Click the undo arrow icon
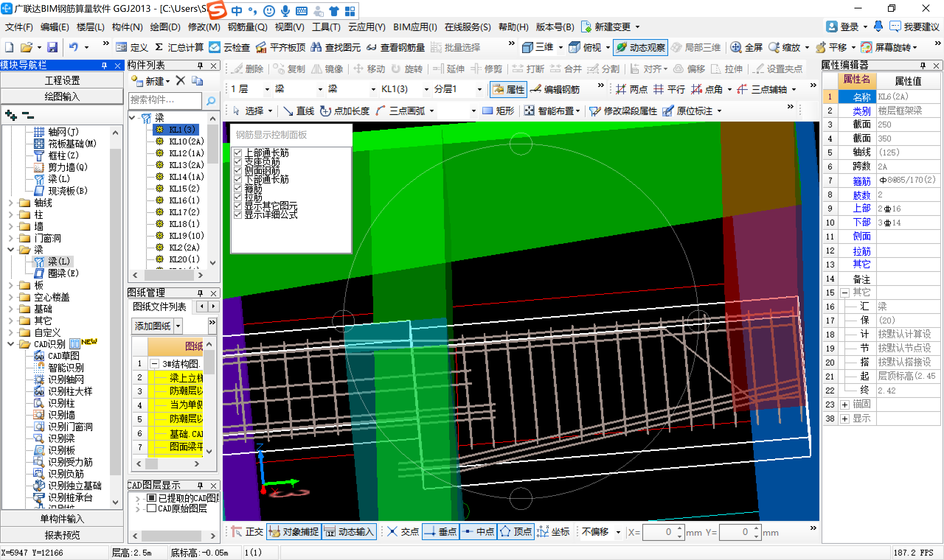This screenshot has height=560, width=944. [x=74, y=47]
